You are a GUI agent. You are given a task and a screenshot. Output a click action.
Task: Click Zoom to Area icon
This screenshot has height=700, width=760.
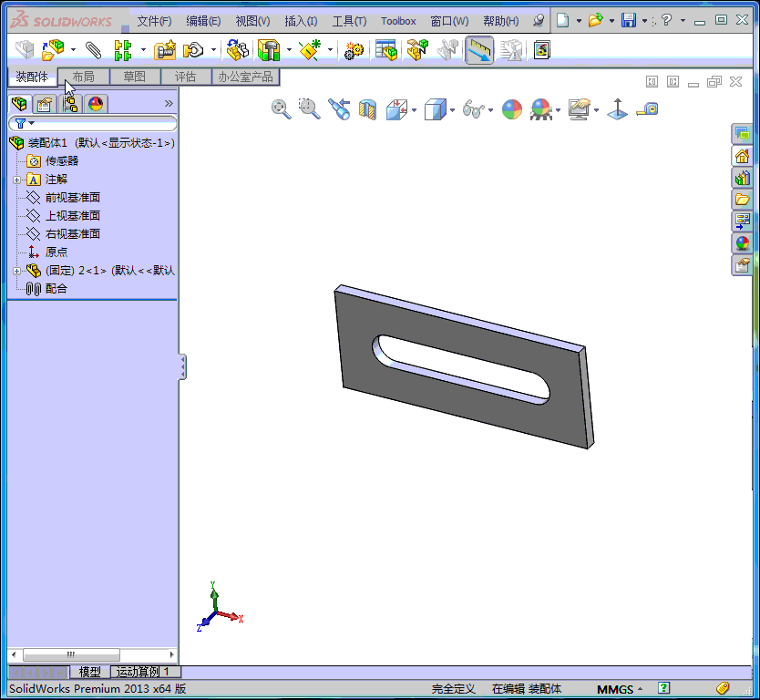[309, 109]
